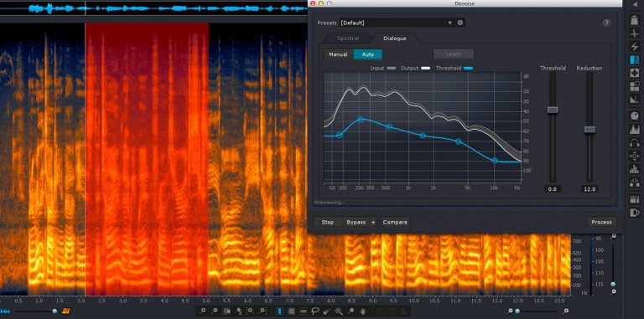Open the thin cross Declip module icon
Image resolution: width=644 pixels, height=319 pixels.
[x=634, y=33]
